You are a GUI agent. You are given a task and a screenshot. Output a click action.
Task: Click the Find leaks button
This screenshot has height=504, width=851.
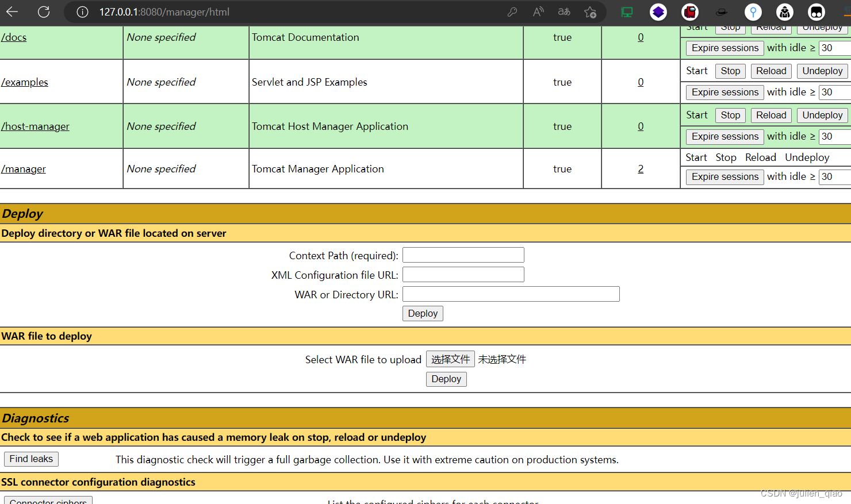pos(31,459)
